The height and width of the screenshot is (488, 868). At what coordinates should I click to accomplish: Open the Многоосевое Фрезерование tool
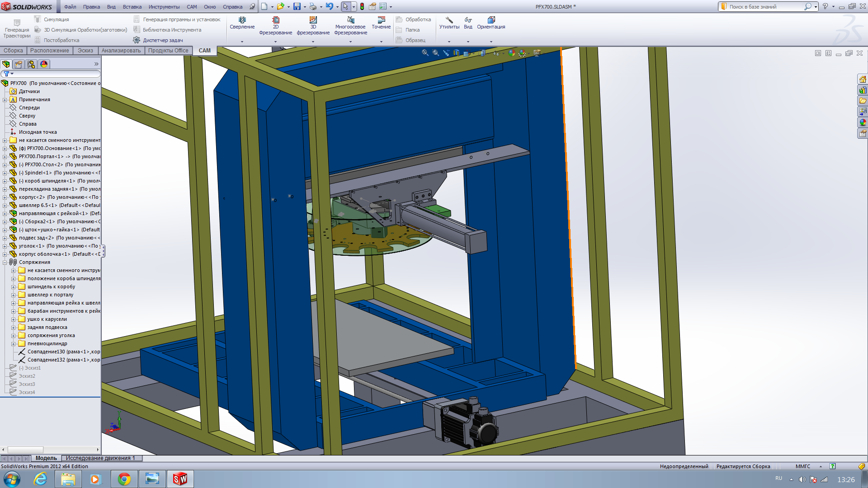tap(350, 20)
